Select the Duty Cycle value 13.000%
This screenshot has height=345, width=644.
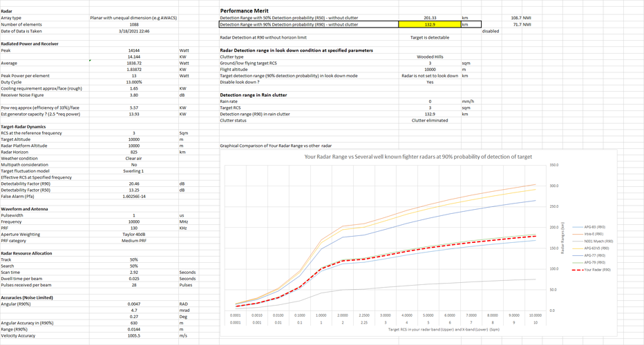click(134, 82)
